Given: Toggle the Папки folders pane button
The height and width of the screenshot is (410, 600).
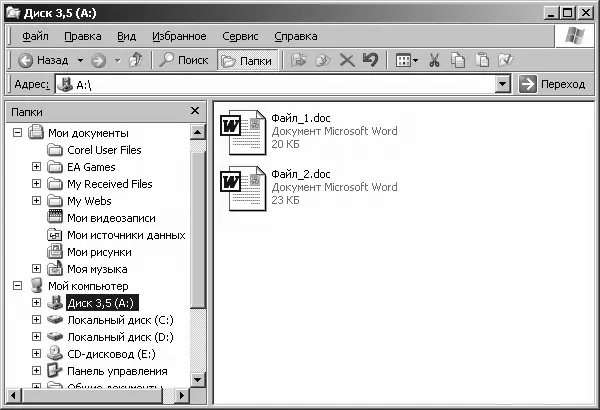Looking at the screenshot, I should [x=248, y=60].
